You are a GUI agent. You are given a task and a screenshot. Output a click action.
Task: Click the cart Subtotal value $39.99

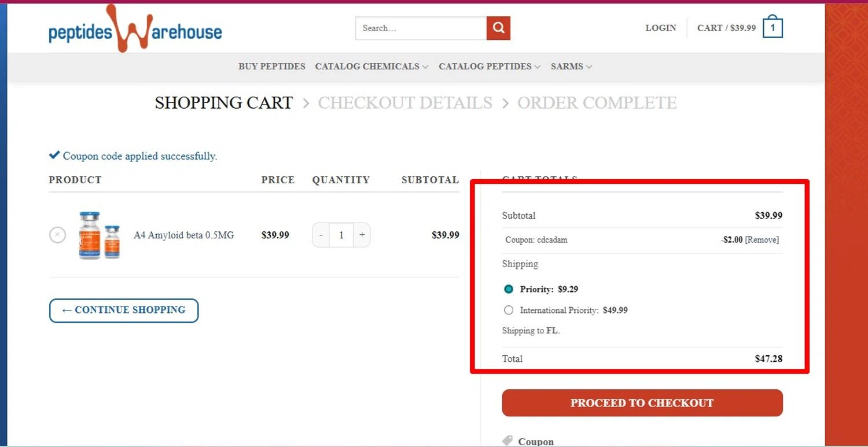[x=768, y=216]
